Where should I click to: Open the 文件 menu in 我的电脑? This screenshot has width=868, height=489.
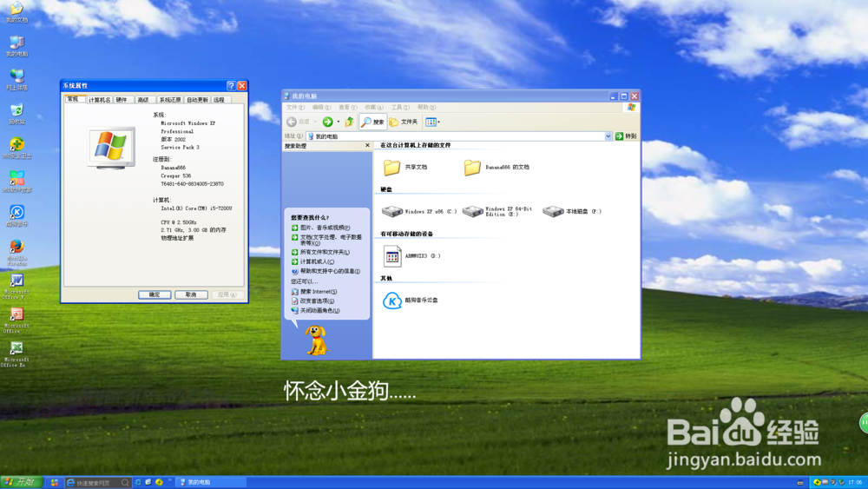pyautogui.click(x=295, y=108)
